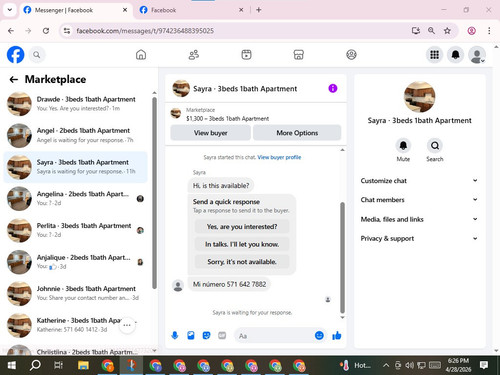The image size is (500, 375).
Task: Expand the Privacy & support section
Action: pos(419,238)
